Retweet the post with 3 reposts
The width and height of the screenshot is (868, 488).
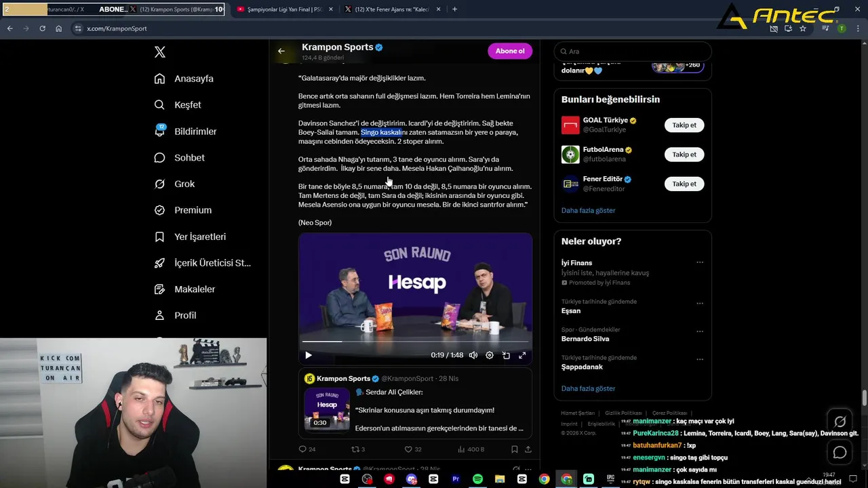(358, 449)
